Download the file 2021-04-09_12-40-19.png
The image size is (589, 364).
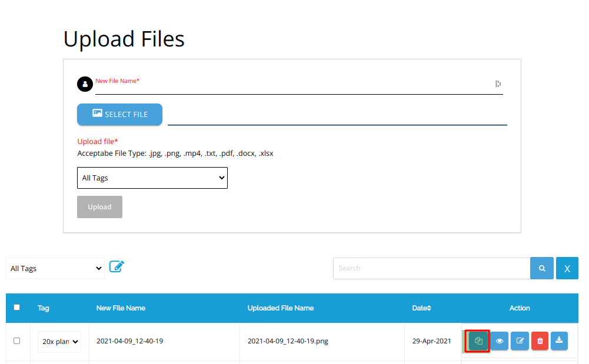[x=560, y=341]
